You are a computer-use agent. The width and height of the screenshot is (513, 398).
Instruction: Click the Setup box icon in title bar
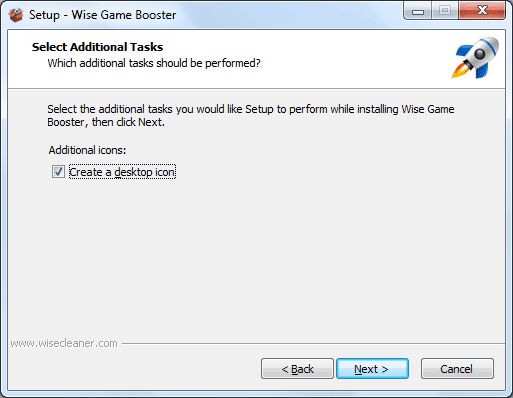point(16,15)
